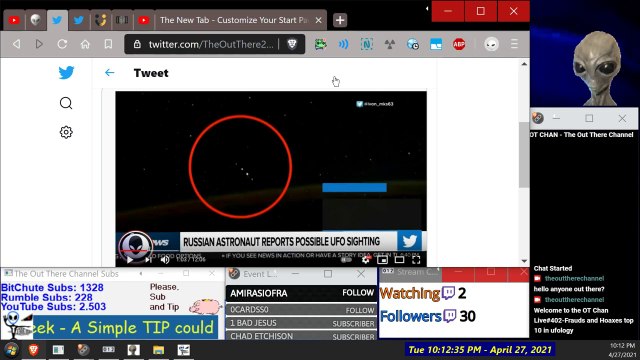Viewport: 640px width, 360px height.
Task: Click the Twitter page vertical scrollbar thumb
Action: tap(524, 154)
